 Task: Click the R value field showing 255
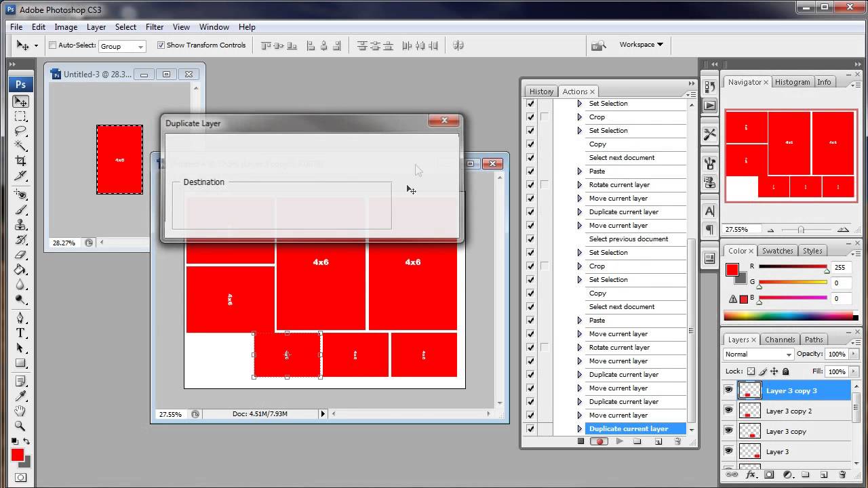(x=840, y=268)
